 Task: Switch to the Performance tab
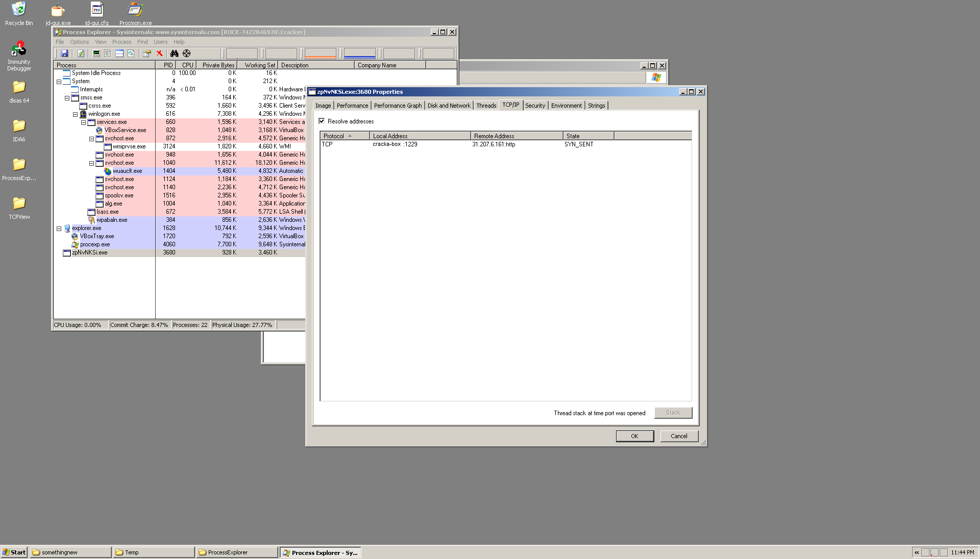[x=352, y=106]
